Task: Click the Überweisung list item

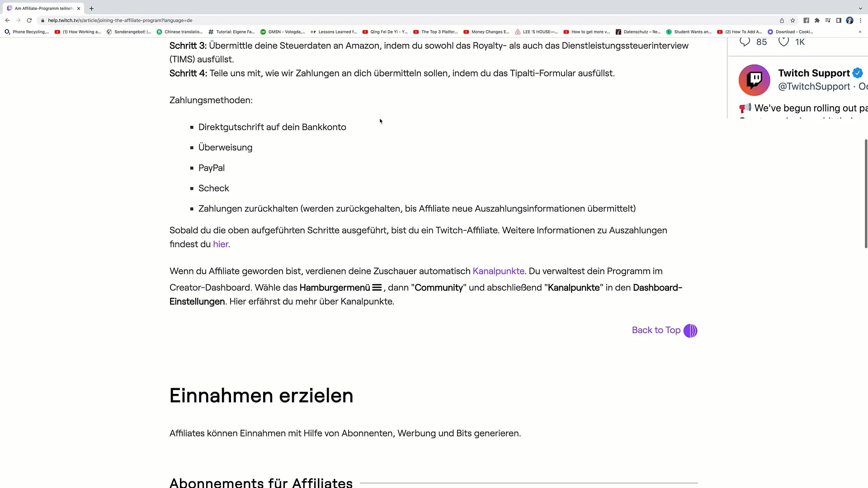Action: [226, 148]
